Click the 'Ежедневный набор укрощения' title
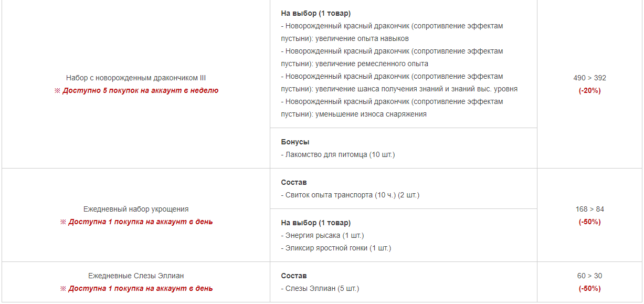The height and width of the screenshot is (304, 644). 136,209
